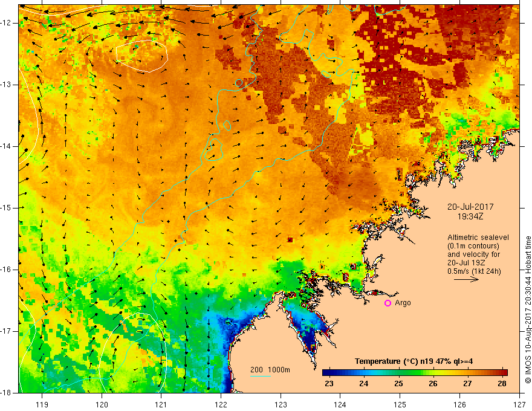
Task: Click the longitude label '126'
Action: (459, 404)
